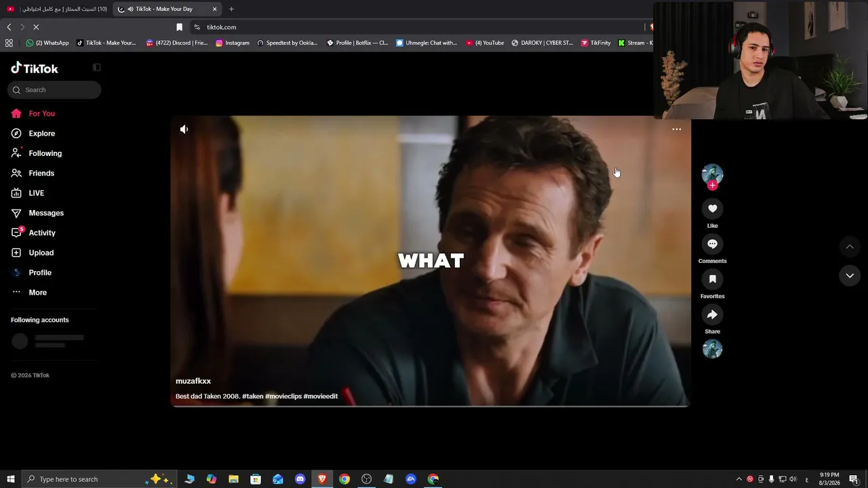Image resolution: width=868 pixels, height=488 pixels.
Task: Open the Windows Start menu
Action: 10,479
